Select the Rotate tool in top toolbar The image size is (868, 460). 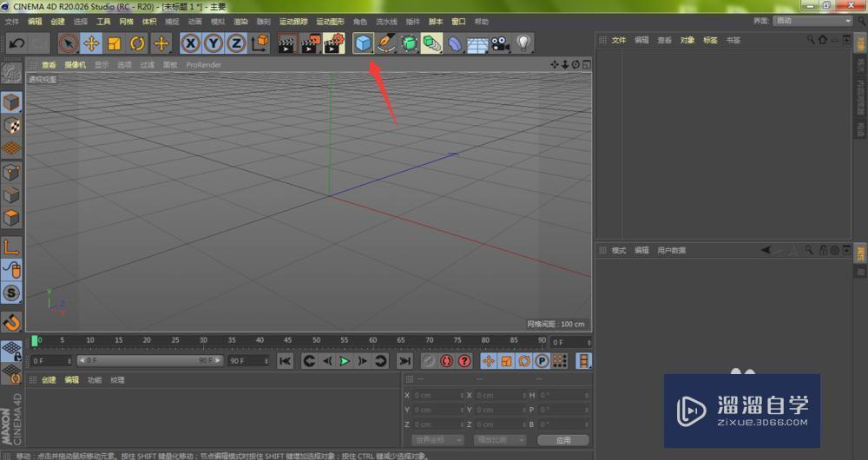click(x=137, y=43)
